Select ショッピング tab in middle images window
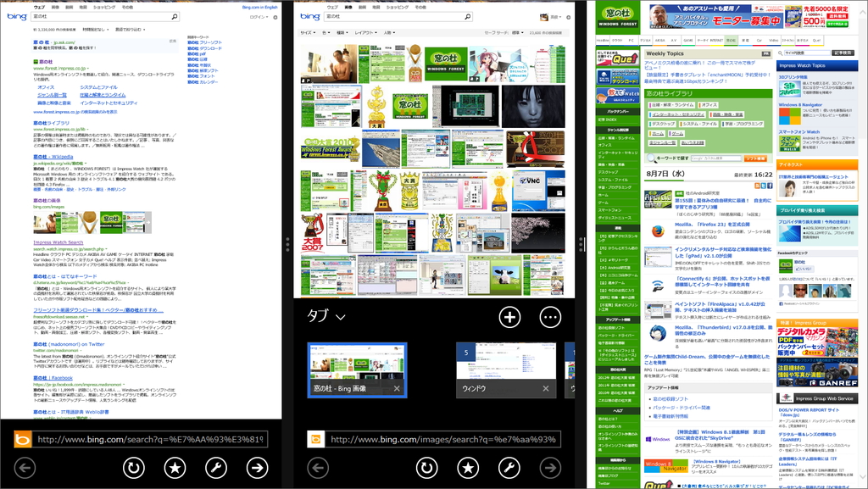 pos(398,7)
